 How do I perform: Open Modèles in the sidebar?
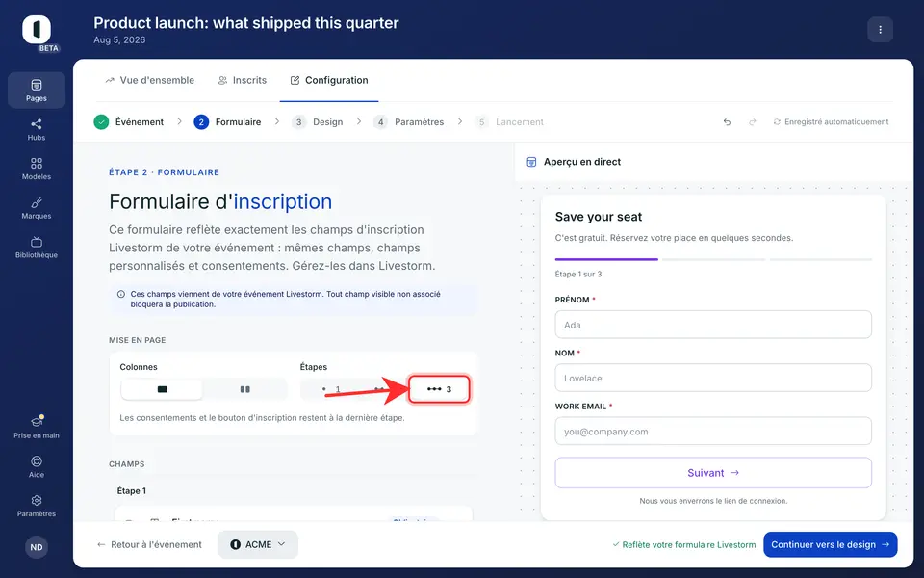pyautogui.click(x=37, y=169)
